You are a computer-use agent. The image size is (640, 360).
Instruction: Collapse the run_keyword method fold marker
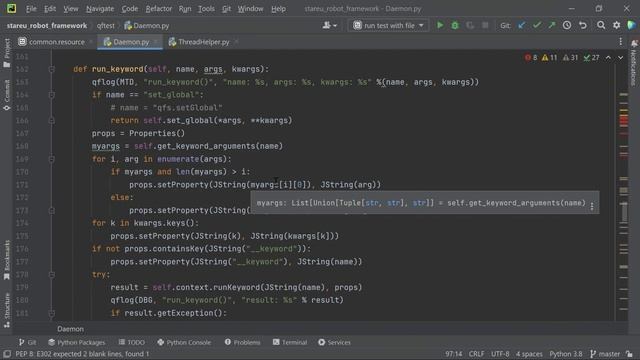coord(51,69)
